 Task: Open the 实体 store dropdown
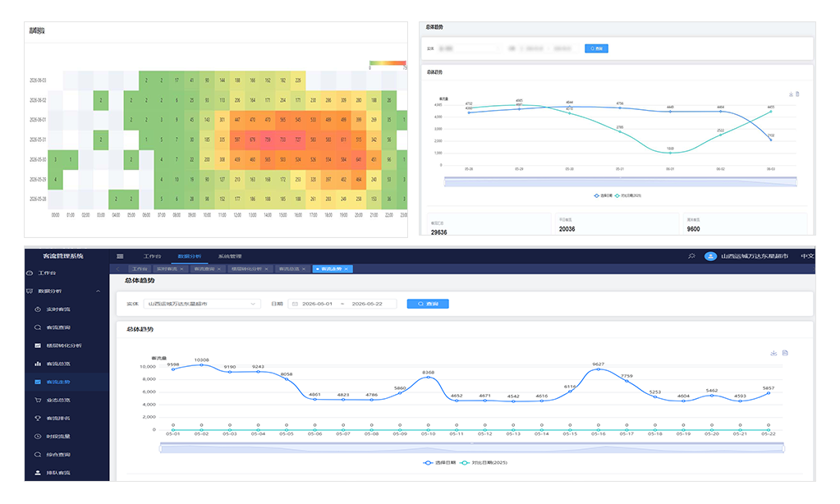[202, 304]
